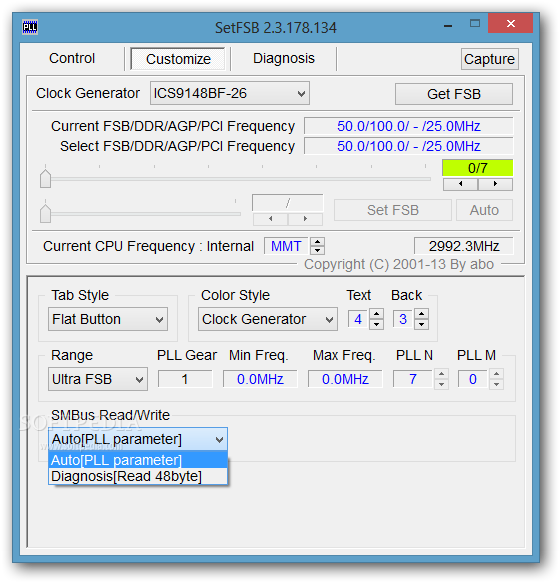
Task: Click the MMT spinner down arrow
Action: (318, 250)
